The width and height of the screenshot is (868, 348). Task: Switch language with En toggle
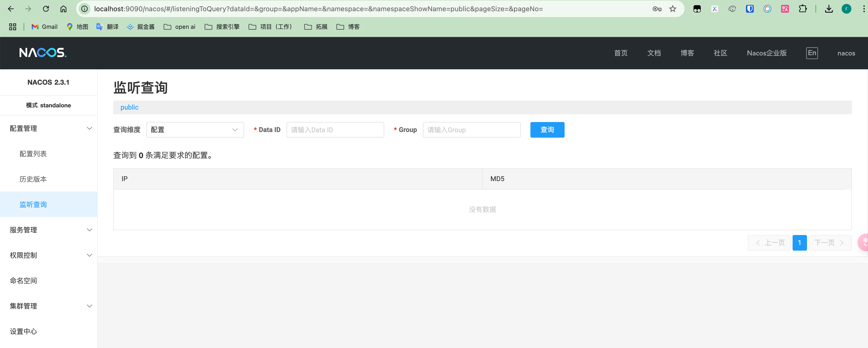coord(812,53)
